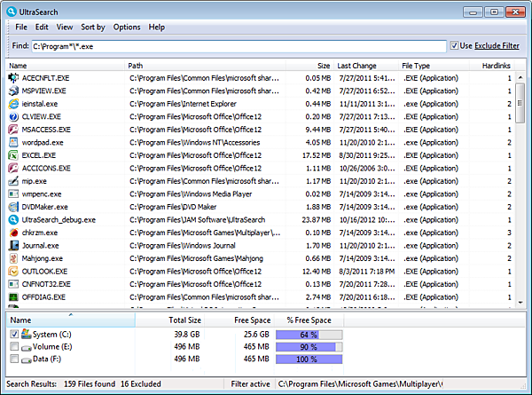The image size is (532, 395).
Task: Open the Help menu
Action: pos(156,28)
